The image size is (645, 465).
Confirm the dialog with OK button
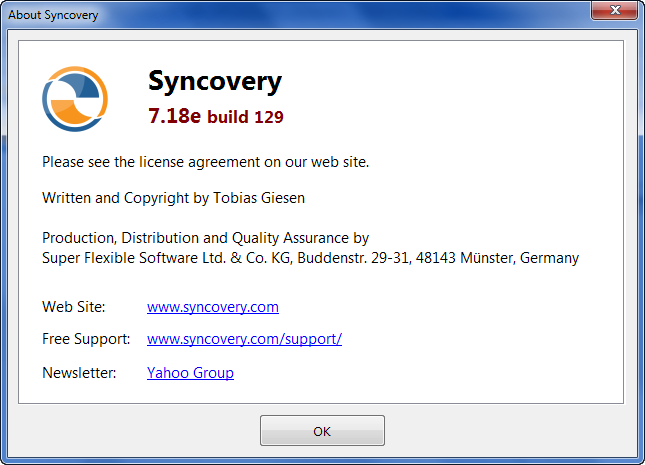(x=322, y=430)
